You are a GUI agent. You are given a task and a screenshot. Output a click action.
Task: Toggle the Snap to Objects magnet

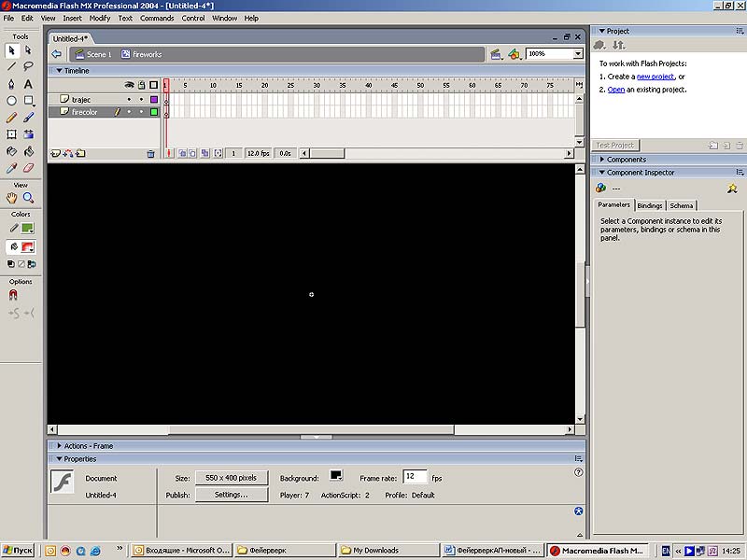pos(13,295)
